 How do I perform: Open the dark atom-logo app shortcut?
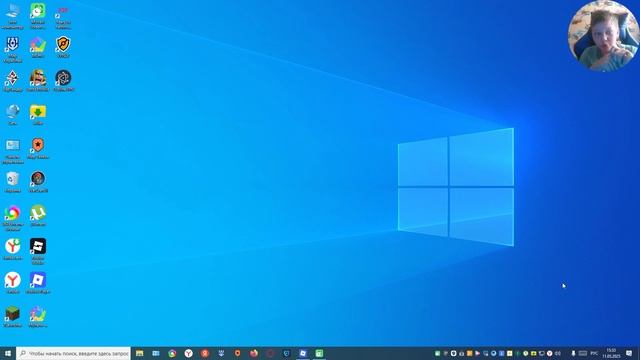click(x=63, y=80)
